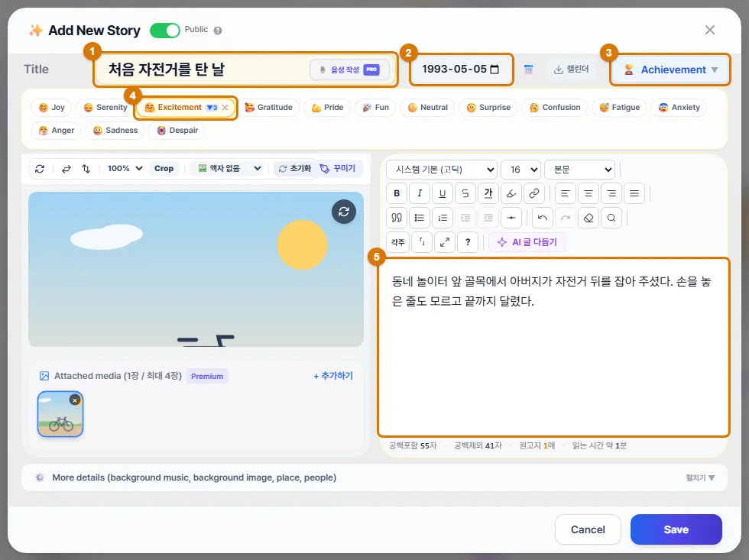The width and height of the screenshot is (749, 560).
Task: Turn off the Public toggle
Action: click(165, 31)
